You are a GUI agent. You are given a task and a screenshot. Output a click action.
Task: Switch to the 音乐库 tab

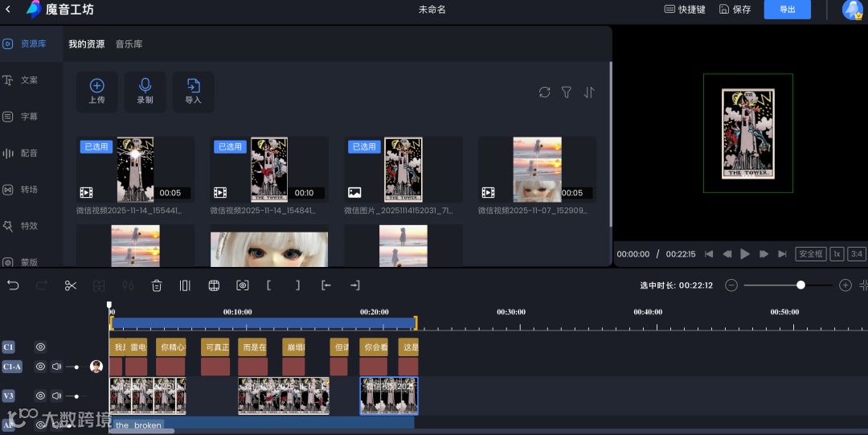[129, 43]
